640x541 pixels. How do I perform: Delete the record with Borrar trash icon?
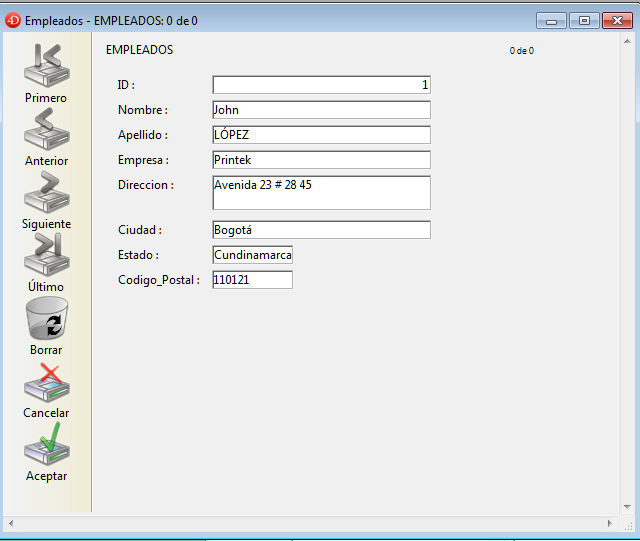46,320
